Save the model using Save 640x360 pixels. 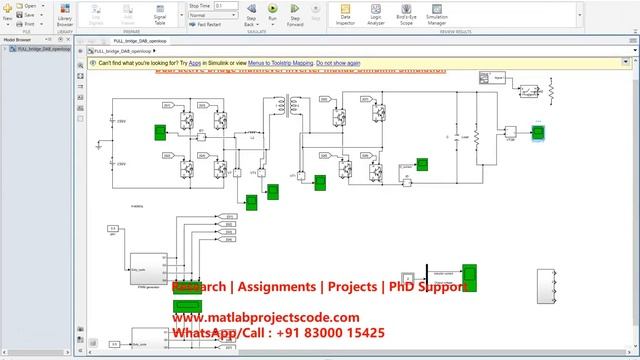25,15
